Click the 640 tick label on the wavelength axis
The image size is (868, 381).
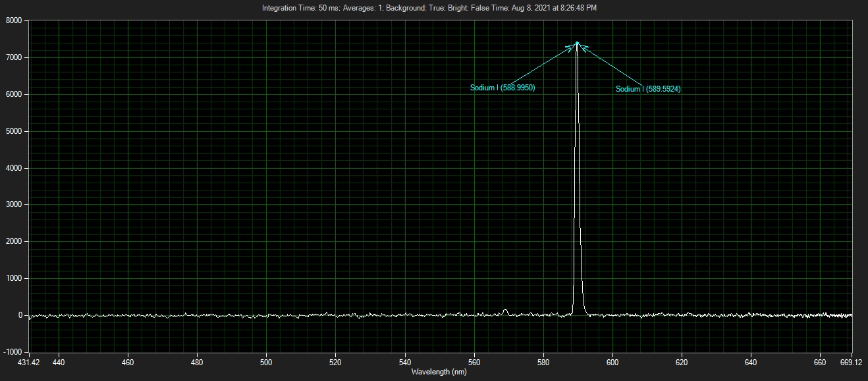[x=751, y=362]
